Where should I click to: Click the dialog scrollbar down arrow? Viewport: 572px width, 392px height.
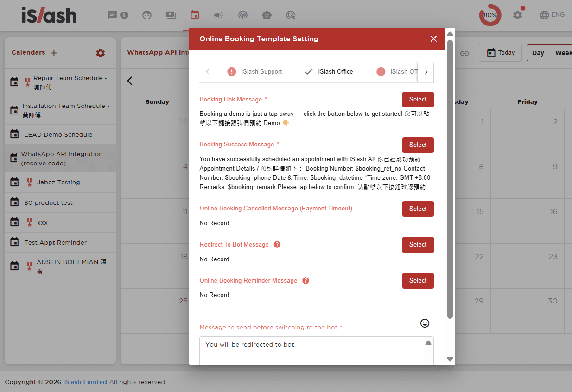(x=450, y=359)
